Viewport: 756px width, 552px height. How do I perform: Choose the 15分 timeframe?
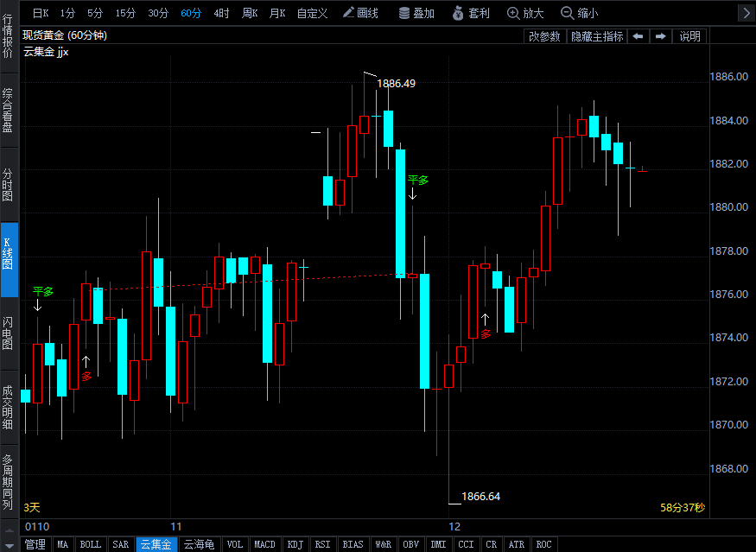pyautogui.click(x=125, y=13)
